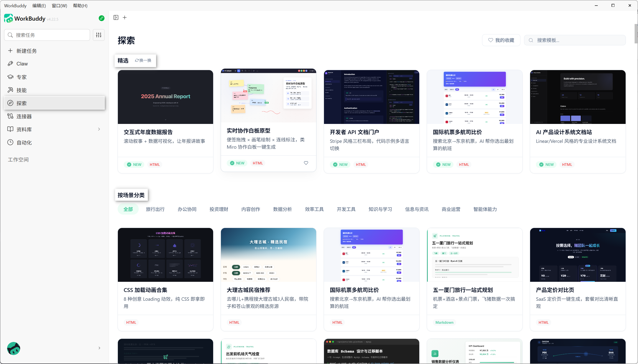Select the 信息与资讯 category tab
This screenshot has height=364, width=638.
point(417,209)
